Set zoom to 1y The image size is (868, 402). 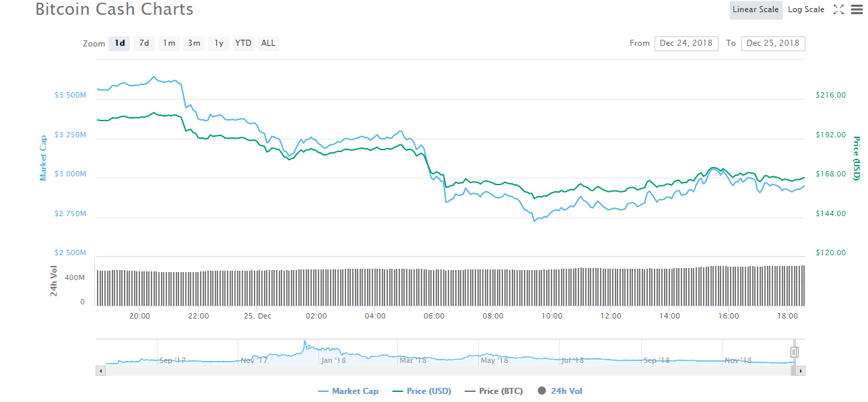point(219,43)
